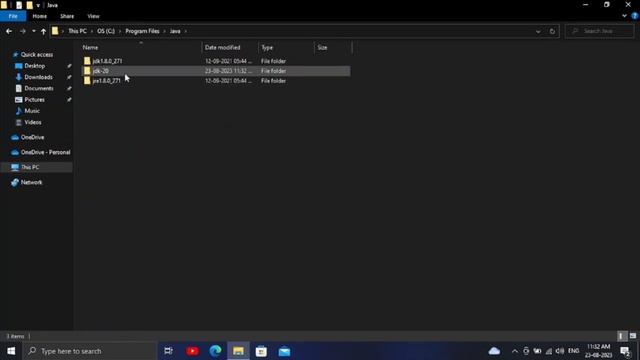Switch to the View ribbon tab
The width and height of the screenshot is (640, 360).
coord(93,16)
